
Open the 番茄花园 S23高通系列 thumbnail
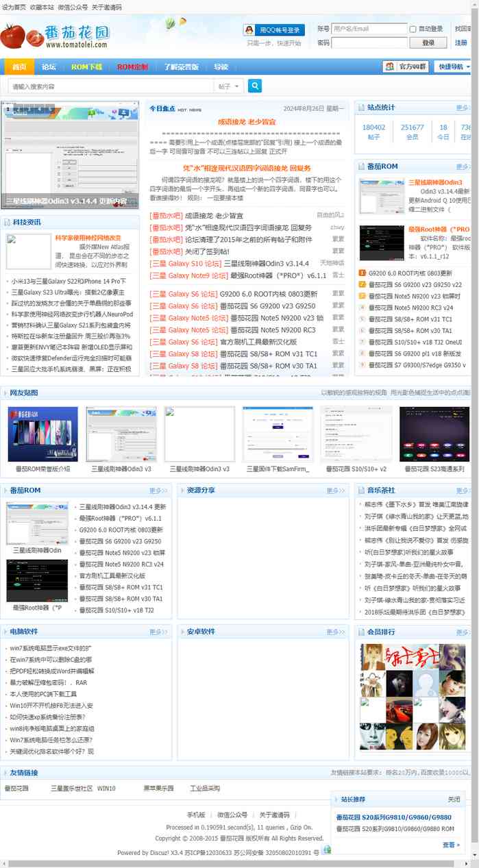(x=434, y=434)
